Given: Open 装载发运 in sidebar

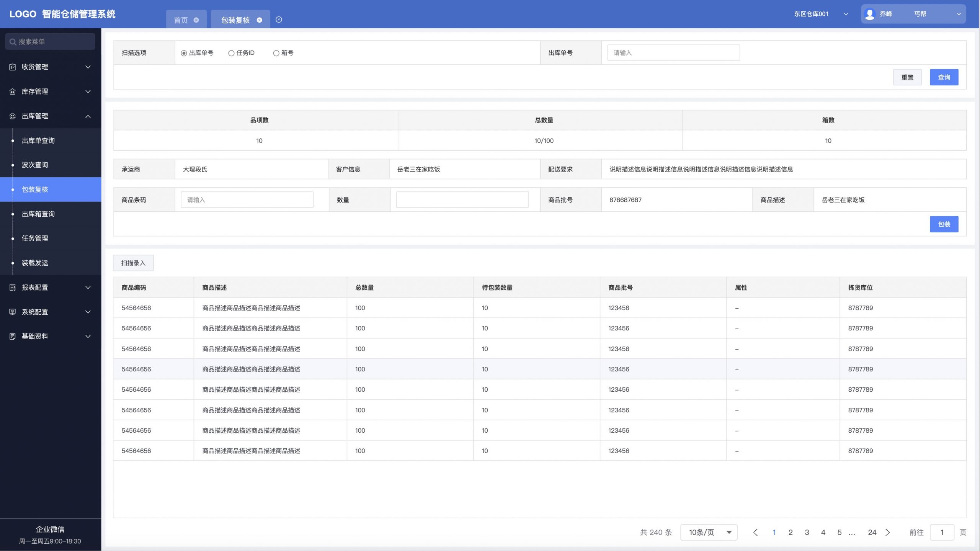Looking at the screenshot, I should coord(51,263).
